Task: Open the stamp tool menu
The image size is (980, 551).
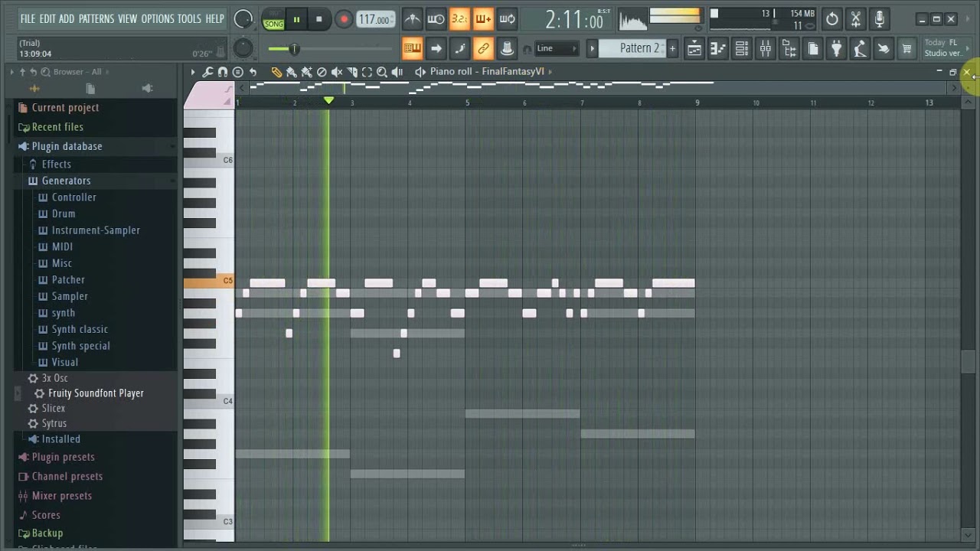Action: [x=238, y=72]
